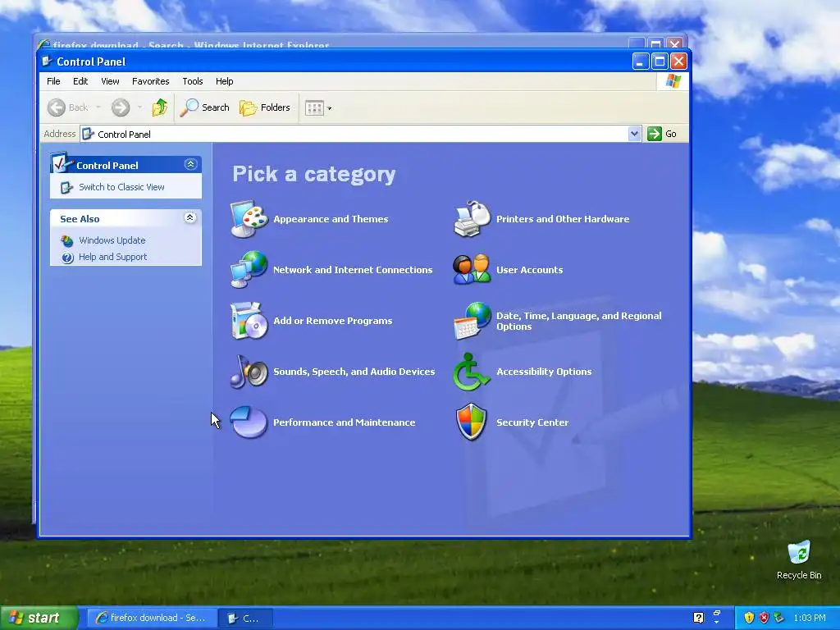Click the Start button

pyautogui.click(x=39, y=618)
